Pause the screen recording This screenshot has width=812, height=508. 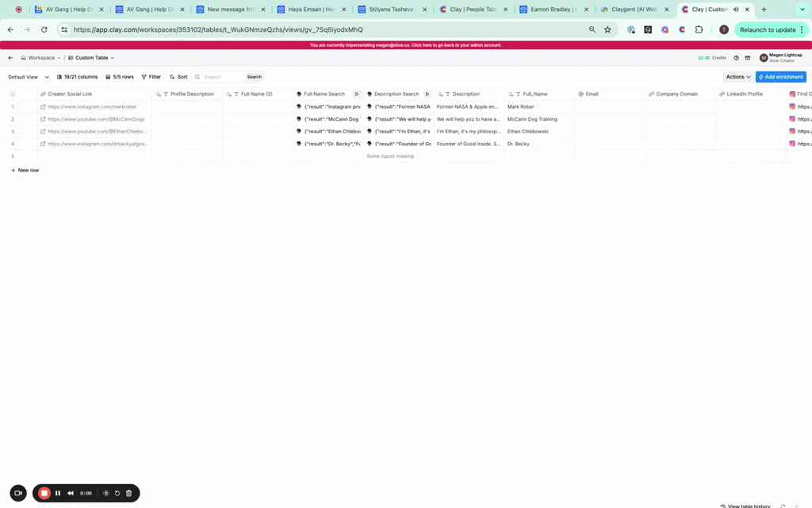click(x=58, y=493)
